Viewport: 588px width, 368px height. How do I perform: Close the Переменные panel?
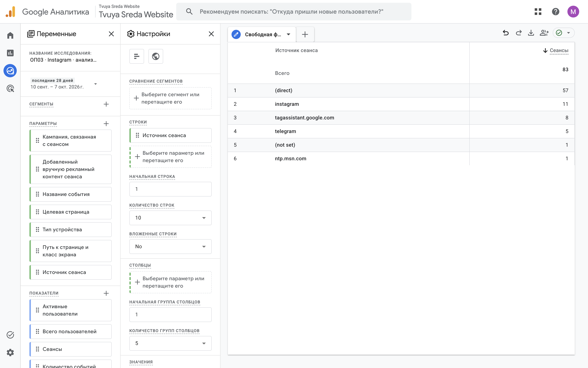click(x=111, y=34)
